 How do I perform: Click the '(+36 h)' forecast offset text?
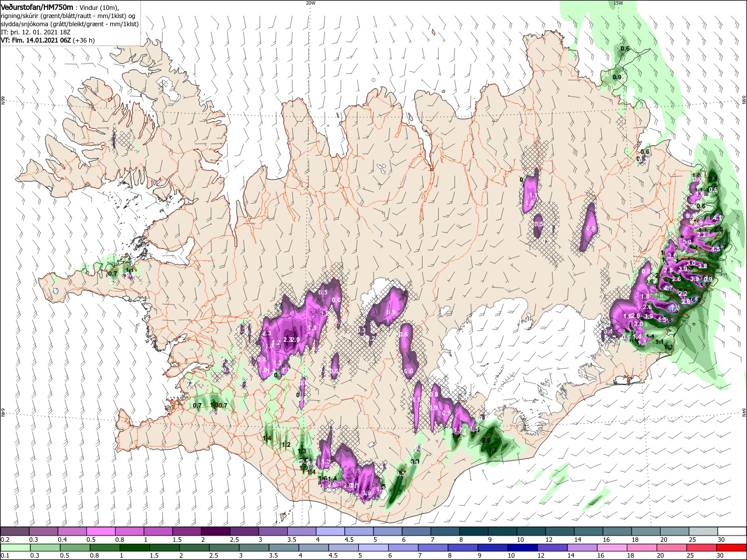point(84,41)
